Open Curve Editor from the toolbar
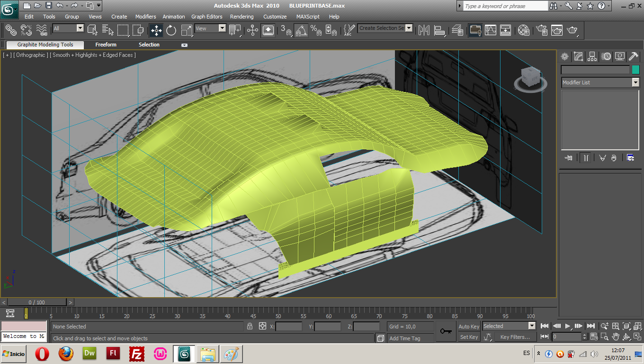 [490, 30]
